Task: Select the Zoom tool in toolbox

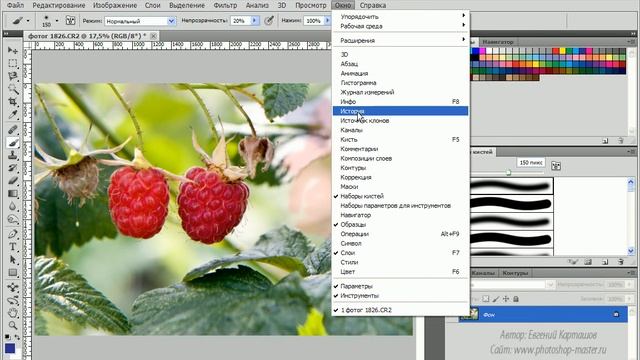Action: (13, 326)
